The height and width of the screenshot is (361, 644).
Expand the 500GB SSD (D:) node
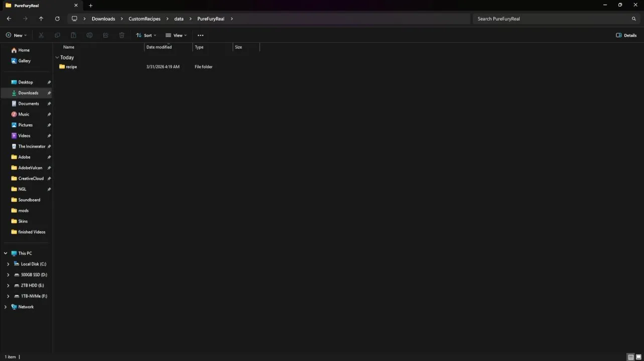coord(8,275)
